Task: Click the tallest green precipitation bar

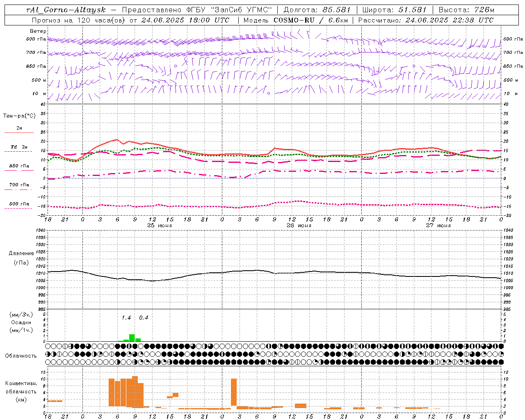Action: (x=132, y=338)
